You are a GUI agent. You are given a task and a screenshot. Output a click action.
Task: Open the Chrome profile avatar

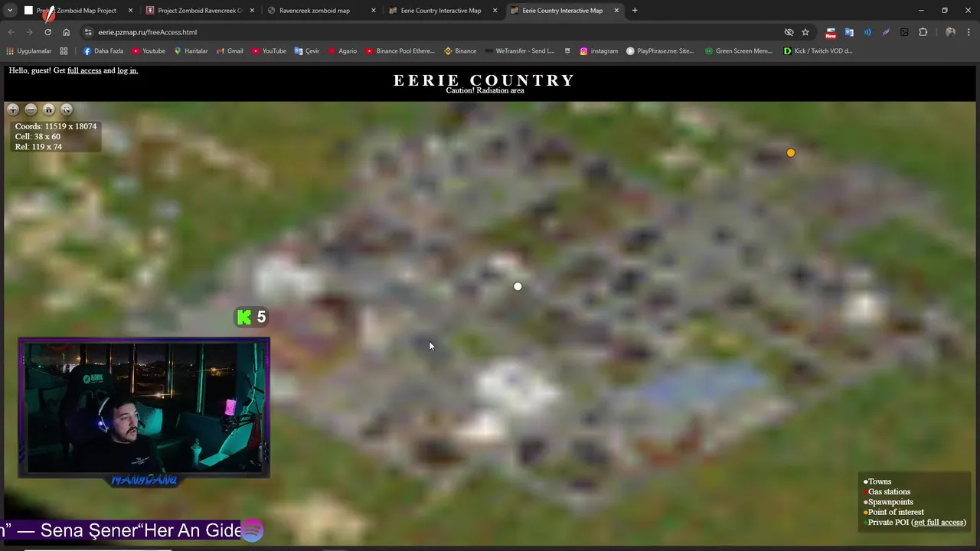950,32
